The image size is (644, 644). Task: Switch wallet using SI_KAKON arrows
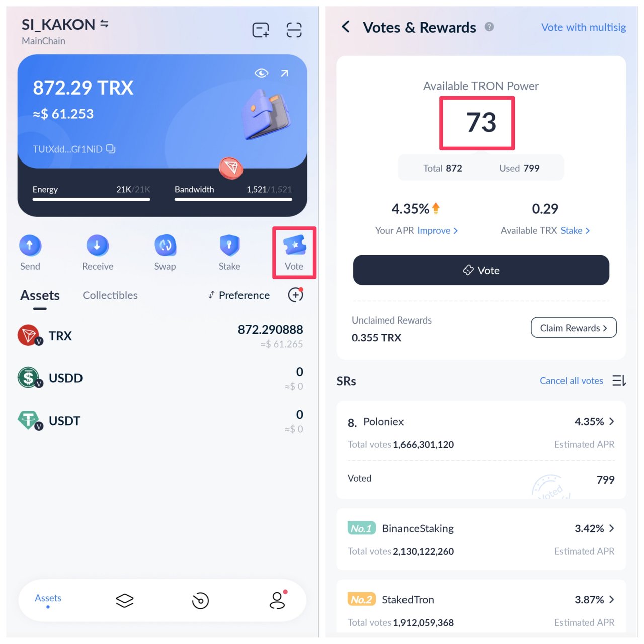point(104,24)
